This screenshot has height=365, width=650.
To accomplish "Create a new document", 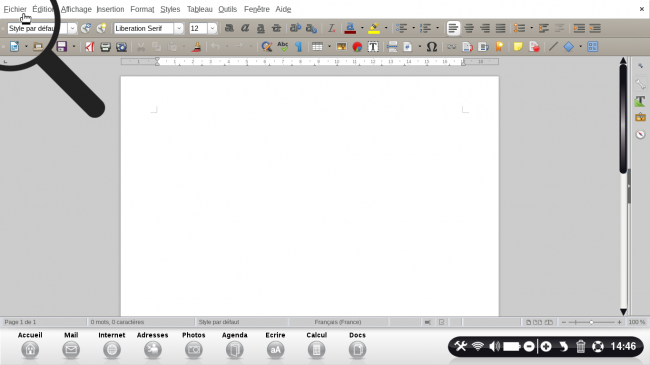I will 15,46.
